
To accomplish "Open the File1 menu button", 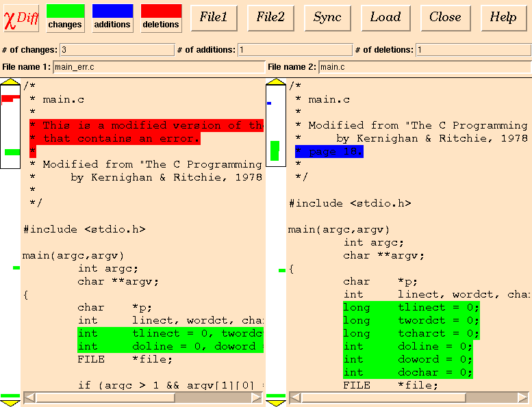I will pyautogui.click(x=214, y=18).
